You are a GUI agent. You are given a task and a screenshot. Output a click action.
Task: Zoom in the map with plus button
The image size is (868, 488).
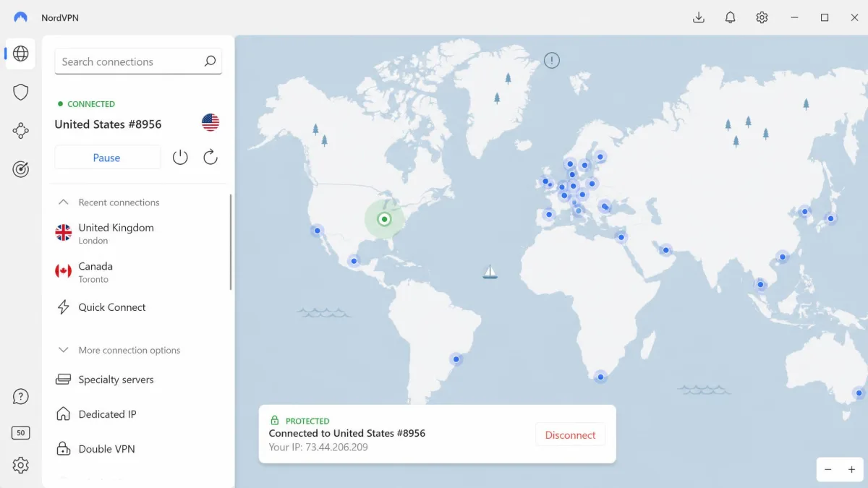point(851,469)
